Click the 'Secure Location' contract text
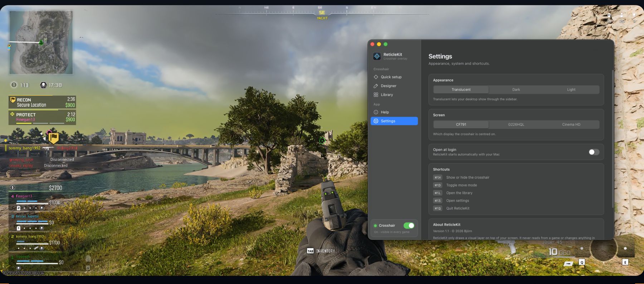The image size is (644, 284). pos(31,105)
